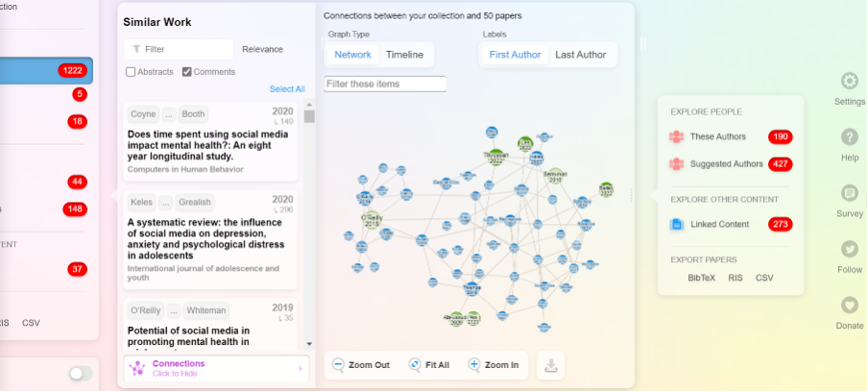
Task: Toggle the switch in the left panel
Action: (81, 374)
